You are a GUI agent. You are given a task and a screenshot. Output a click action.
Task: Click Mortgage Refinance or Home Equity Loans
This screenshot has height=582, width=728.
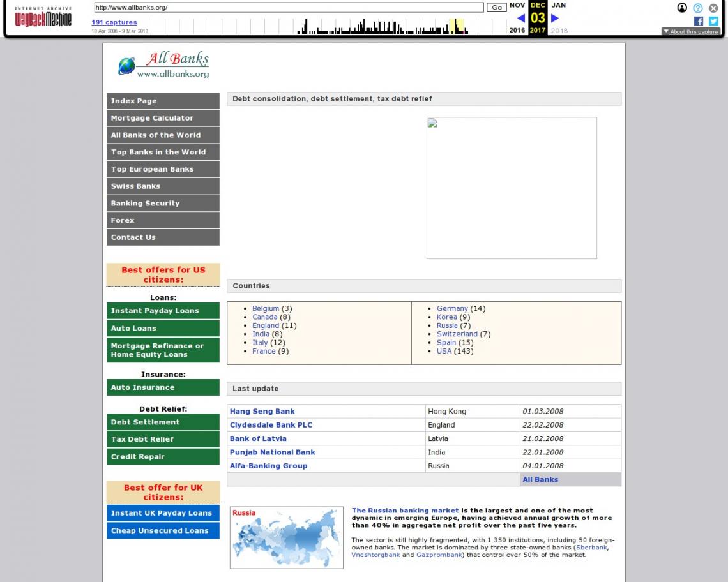163,350
